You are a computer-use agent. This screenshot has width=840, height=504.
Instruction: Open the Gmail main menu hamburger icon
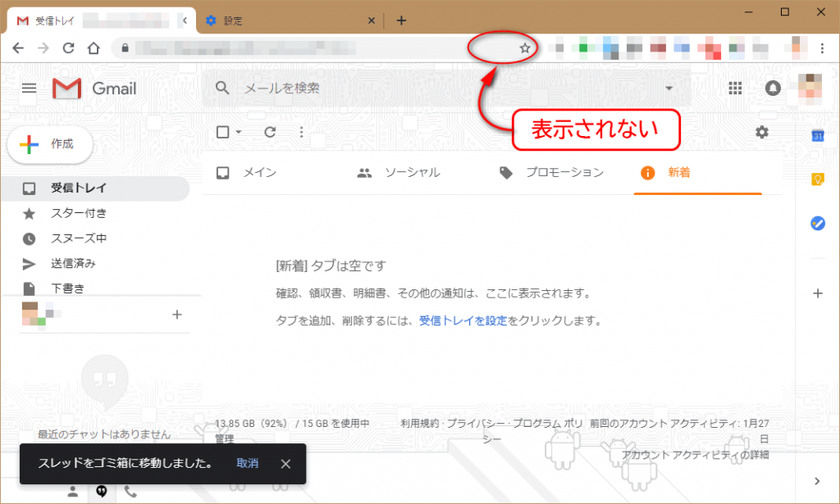click(x=29, y=89)
